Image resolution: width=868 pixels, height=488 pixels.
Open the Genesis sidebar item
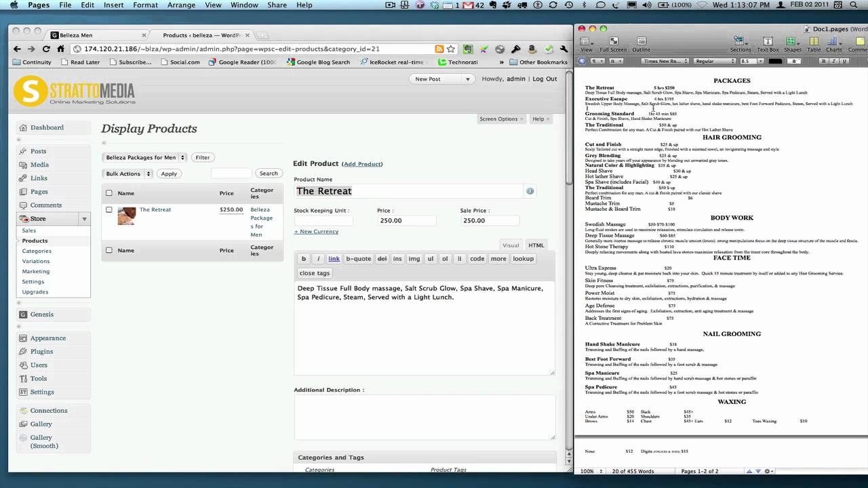coord(41,314)
